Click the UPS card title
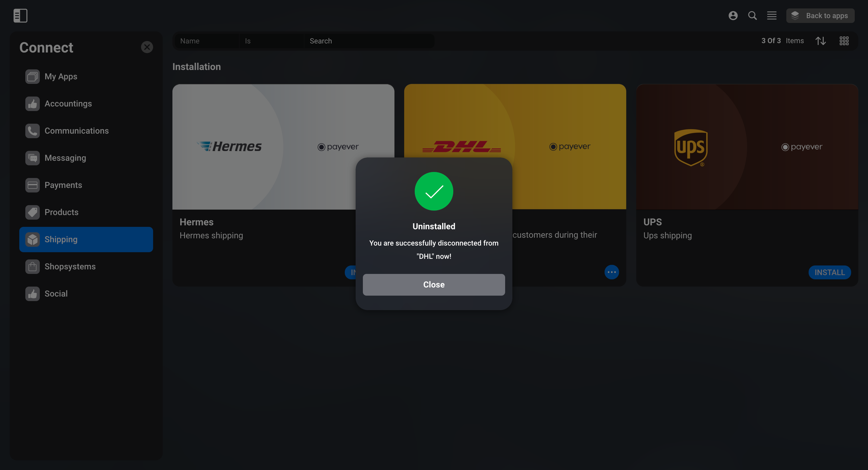This screenshot has height=470, width=868. 652,222
